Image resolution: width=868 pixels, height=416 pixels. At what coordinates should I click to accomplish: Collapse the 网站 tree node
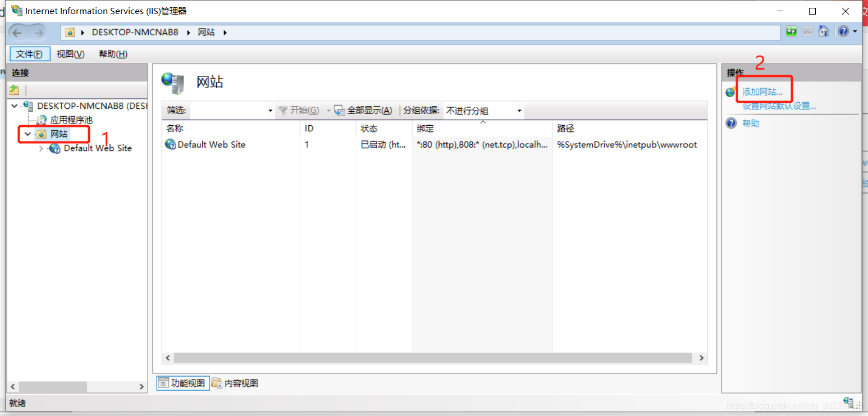(28, 134)
